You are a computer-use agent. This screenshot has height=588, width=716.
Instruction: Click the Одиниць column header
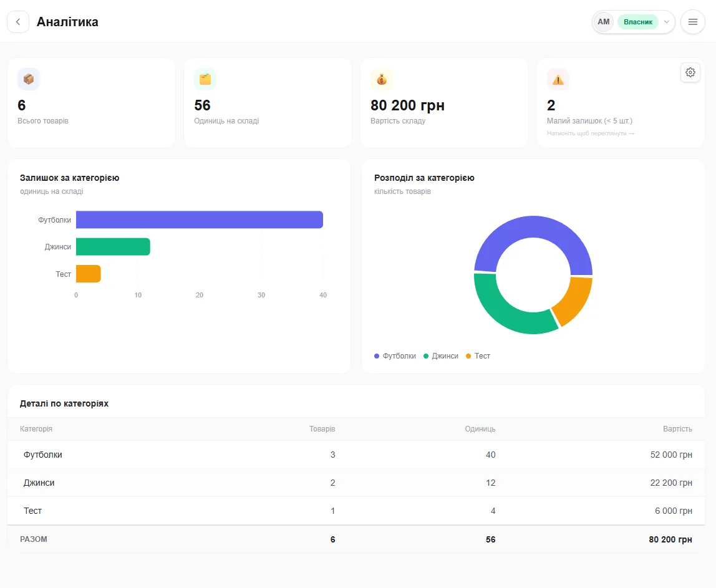(480, 429)
